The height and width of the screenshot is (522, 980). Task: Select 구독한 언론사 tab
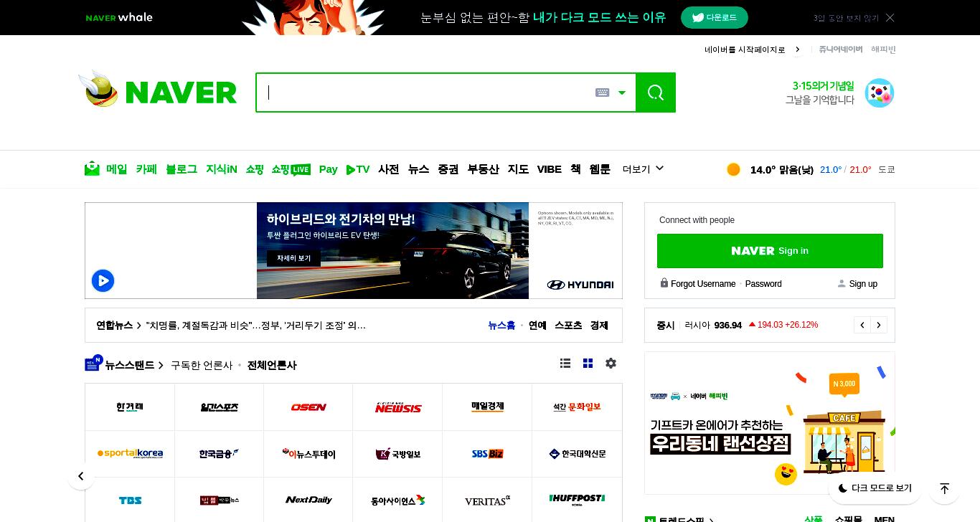point(202,365)
